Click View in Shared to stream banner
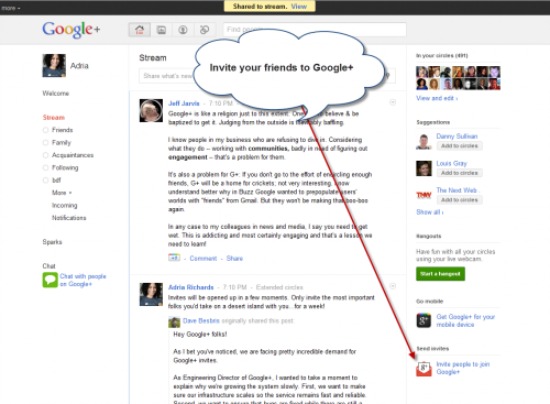550x404 pixels. pyautogui.click(x=299, y=6)
